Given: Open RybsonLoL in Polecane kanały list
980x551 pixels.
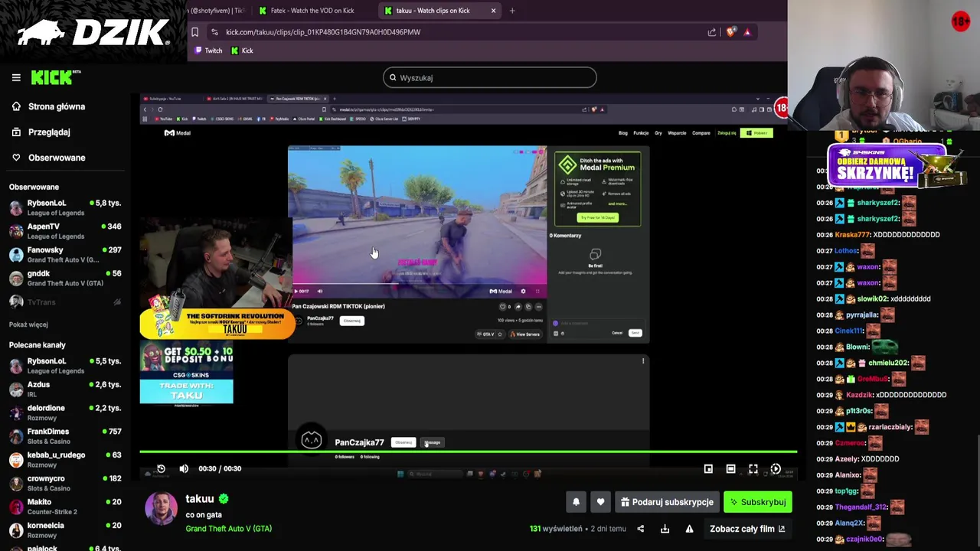Looking at the screenshot, I should tap(64, 366).
